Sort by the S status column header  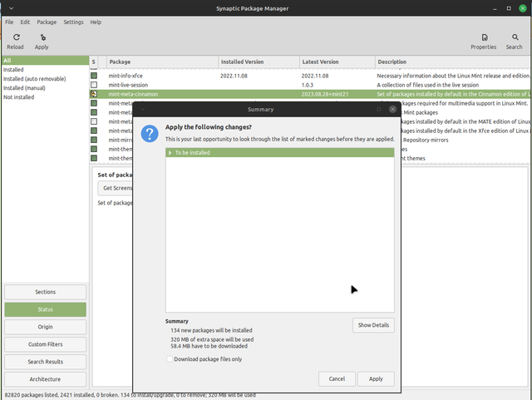[x=94, y=62]
